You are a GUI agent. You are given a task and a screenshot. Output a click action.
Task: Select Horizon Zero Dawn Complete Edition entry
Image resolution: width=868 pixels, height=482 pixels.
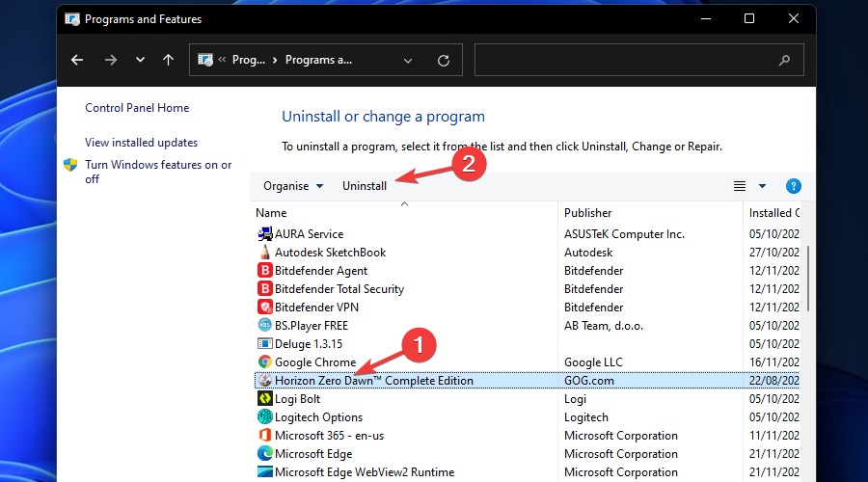pos(374,381)
